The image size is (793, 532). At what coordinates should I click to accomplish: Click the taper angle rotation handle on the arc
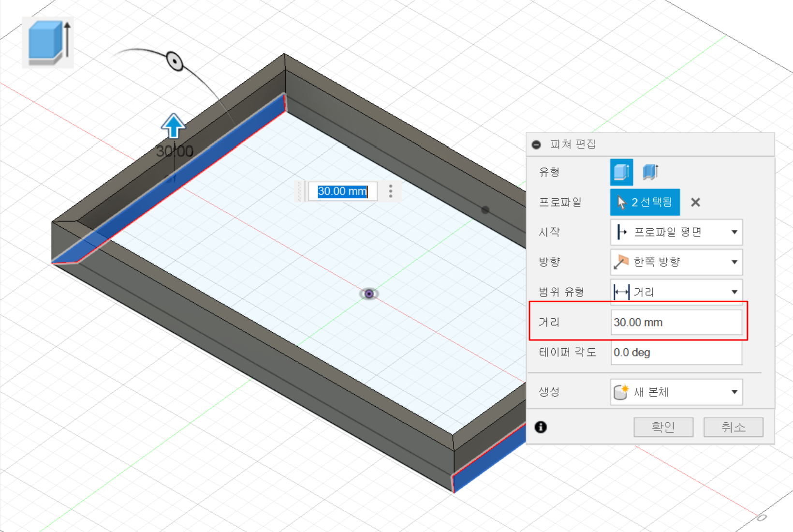175,61
